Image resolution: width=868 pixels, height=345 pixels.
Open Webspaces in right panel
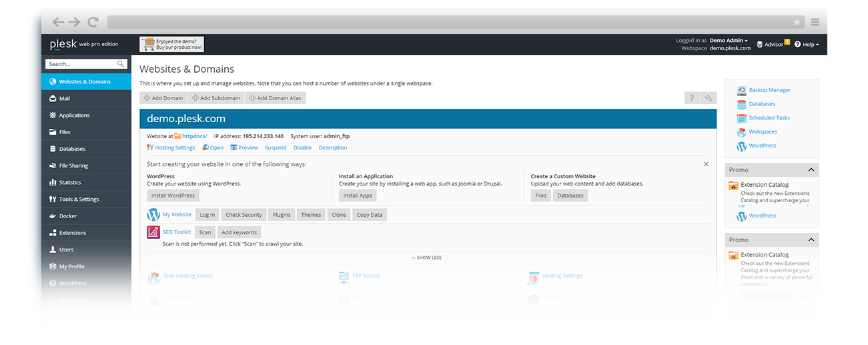pos(763,132)
